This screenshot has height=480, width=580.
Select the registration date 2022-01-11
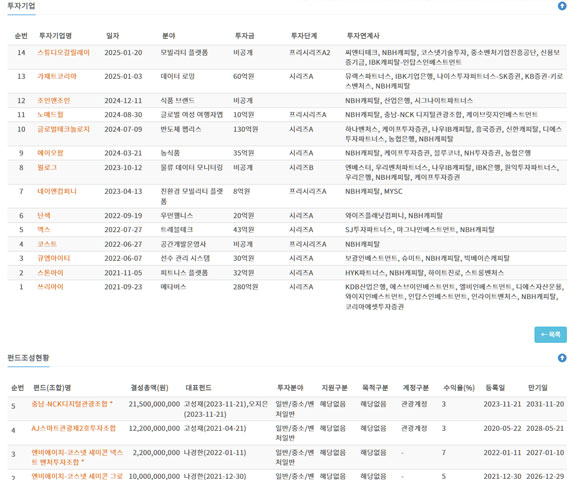pos(502,453)
